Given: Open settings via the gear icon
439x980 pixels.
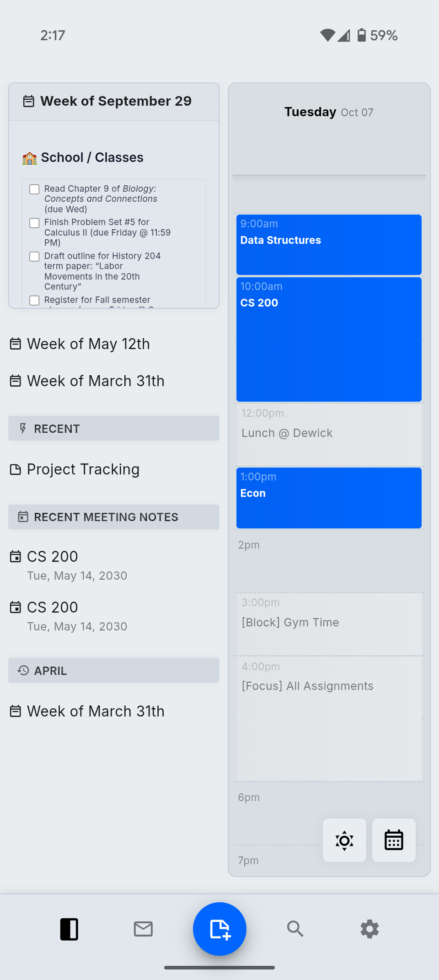Looking at the screenshot, I should (369, 929).
